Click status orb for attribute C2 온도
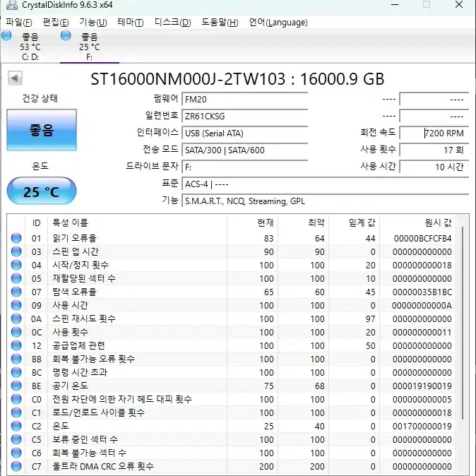Image resolution: width=476 pixels, height=476 pixels. [16, 426]
